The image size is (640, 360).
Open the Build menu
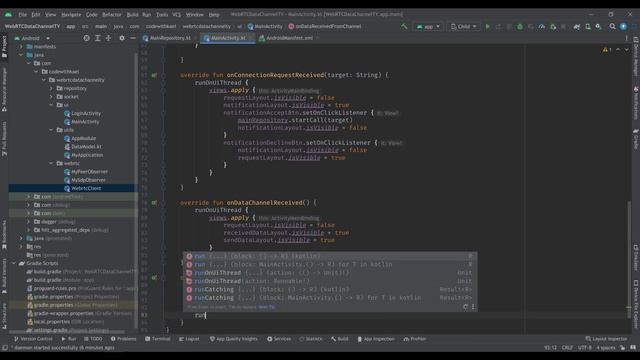[x=132, y=14]
